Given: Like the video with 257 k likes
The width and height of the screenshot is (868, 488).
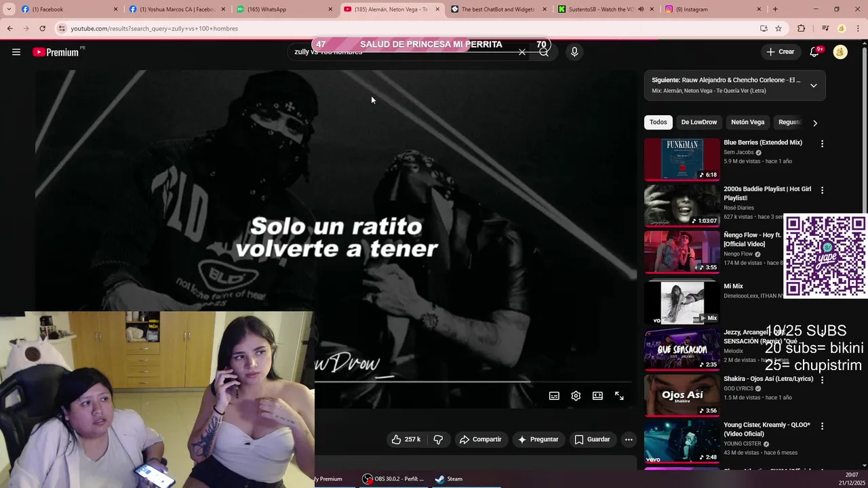Looking at the screenshot, I should 406,439.
